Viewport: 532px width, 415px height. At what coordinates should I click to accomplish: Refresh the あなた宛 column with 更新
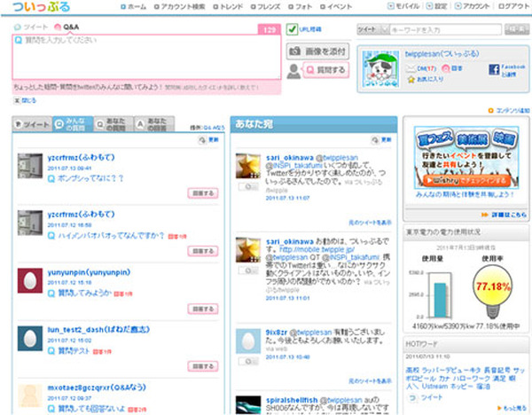coord(381,139)
